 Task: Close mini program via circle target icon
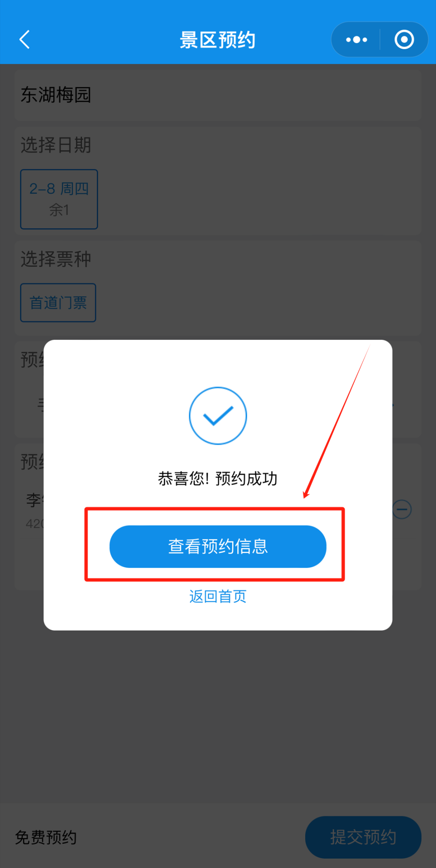(x=404, y=40)
